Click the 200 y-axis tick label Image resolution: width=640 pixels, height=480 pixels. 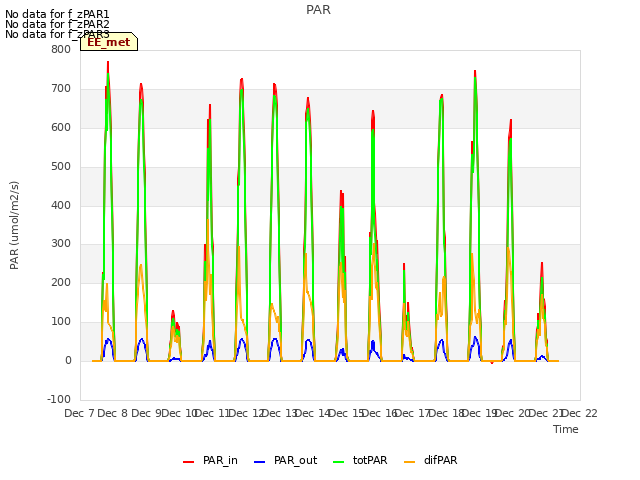pyautogui.click(x=61, y=282)
